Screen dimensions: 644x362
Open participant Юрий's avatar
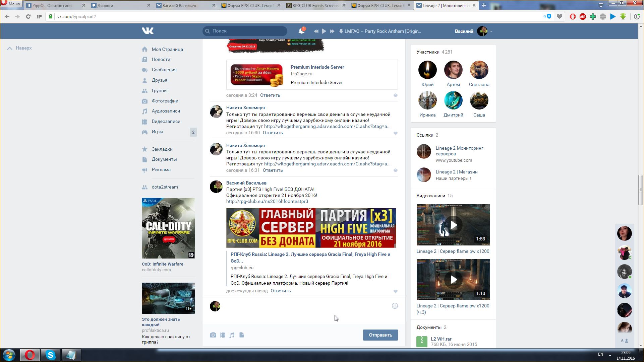coord(427,70)
